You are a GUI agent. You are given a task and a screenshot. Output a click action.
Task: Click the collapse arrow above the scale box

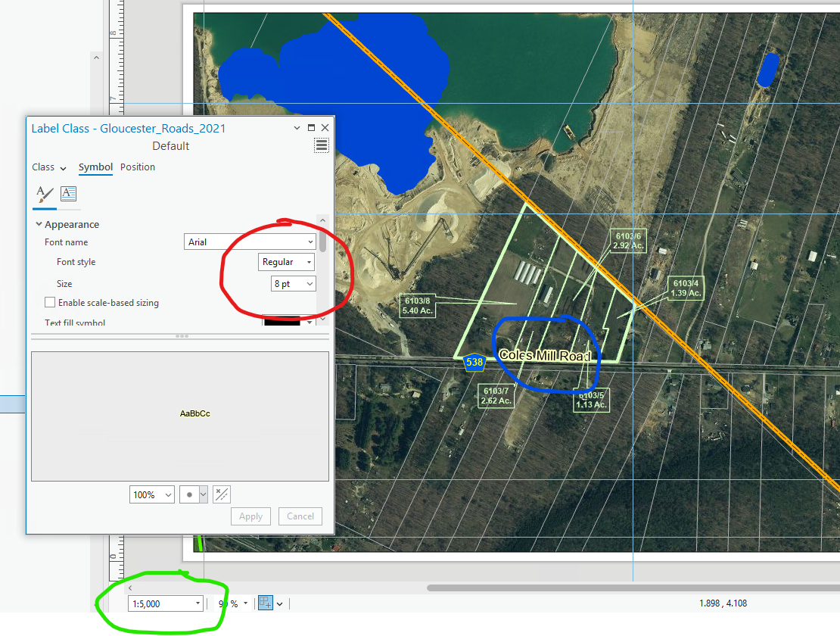tap(129, 588)
